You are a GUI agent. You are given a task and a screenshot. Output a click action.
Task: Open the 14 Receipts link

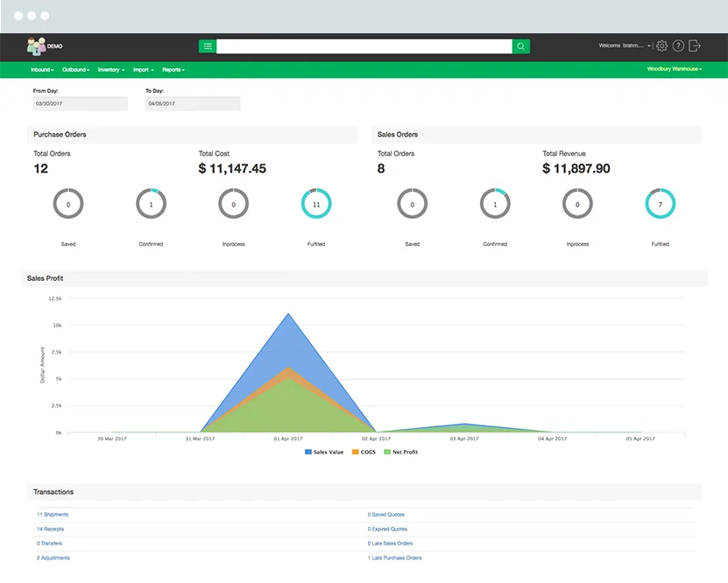pyautogui.click(x=51, y=529)
